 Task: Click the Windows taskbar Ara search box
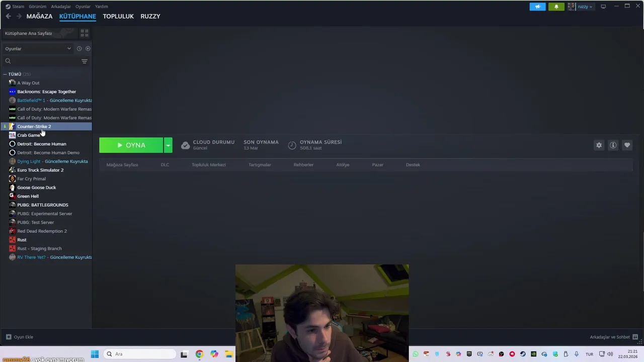[x=141, y=354]
